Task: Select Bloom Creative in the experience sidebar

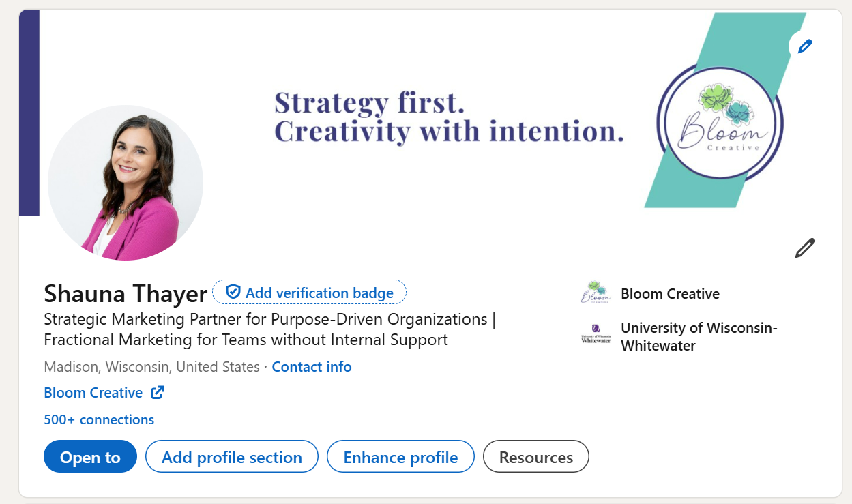Action: click(670, 293)
